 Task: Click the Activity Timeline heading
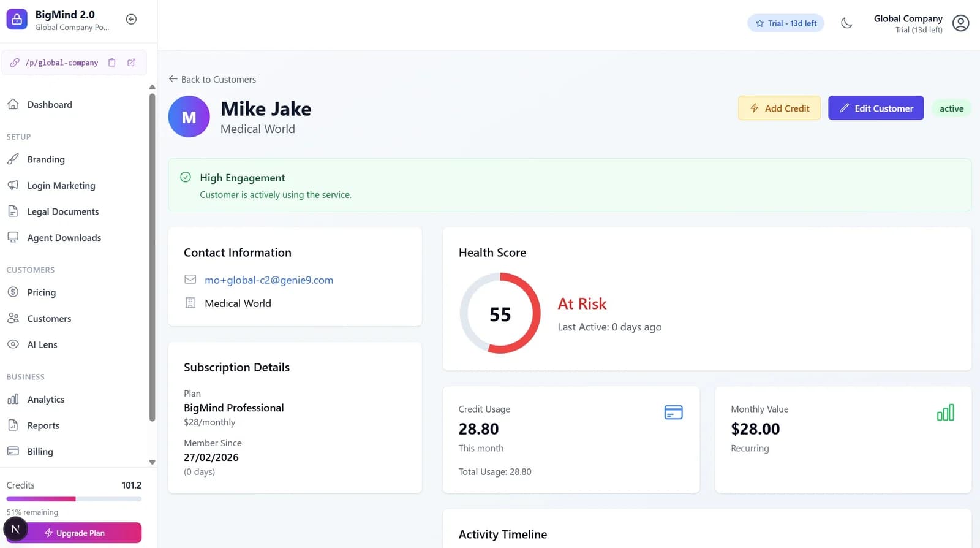tap(503, 535)
